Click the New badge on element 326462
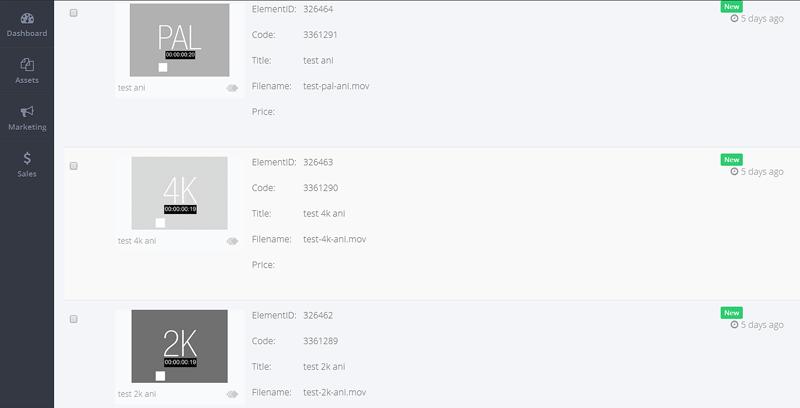Viewport: 800px width, 408px height. click(x=731, y=313)
